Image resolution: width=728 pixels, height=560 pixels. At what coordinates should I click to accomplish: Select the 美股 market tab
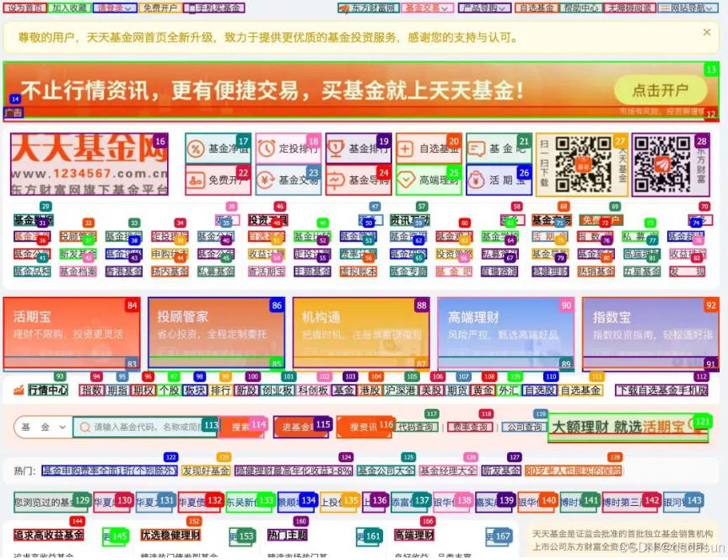431,390
